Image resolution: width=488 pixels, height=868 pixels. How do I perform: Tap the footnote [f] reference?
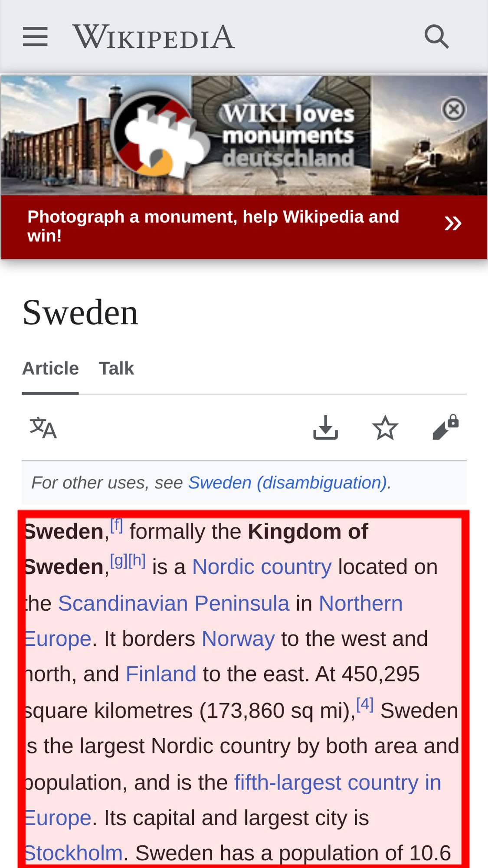click(116, 526)
